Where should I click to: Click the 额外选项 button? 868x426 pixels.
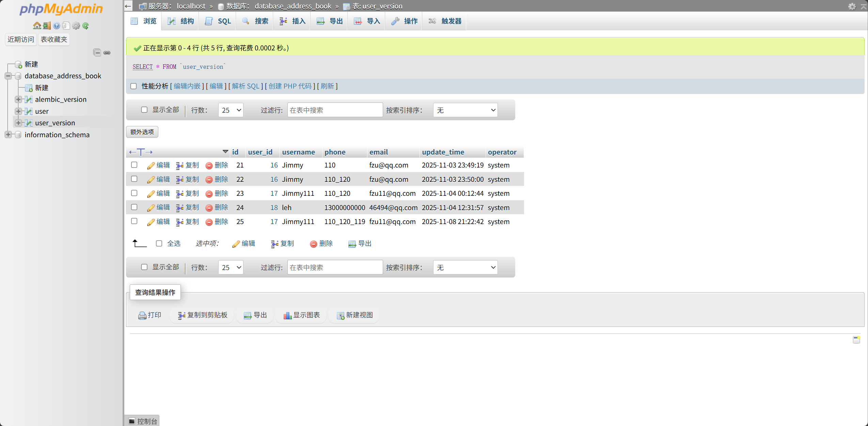click(x=142, y=131)
